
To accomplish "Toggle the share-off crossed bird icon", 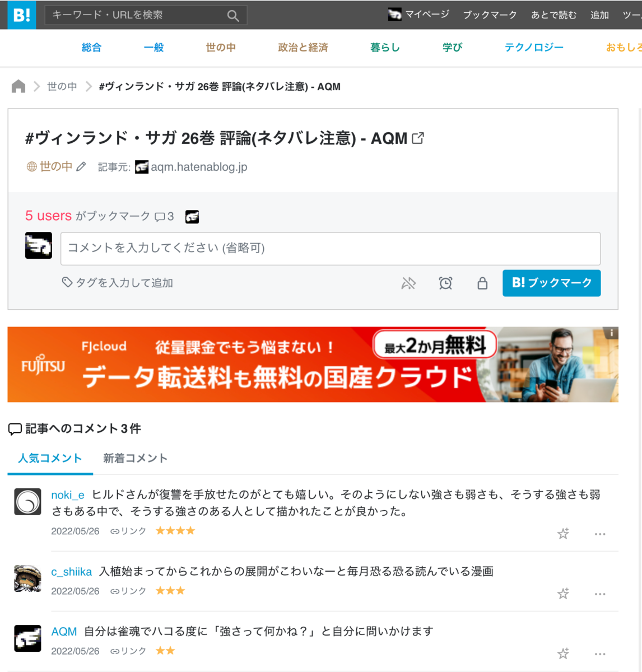I will [x=408, y=283].
